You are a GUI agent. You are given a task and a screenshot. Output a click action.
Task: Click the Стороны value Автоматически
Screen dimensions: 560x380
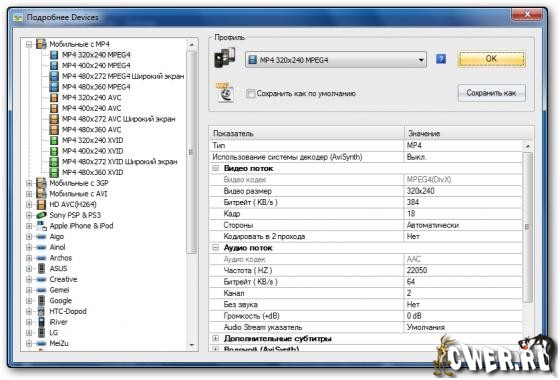[x=432, y=225]
